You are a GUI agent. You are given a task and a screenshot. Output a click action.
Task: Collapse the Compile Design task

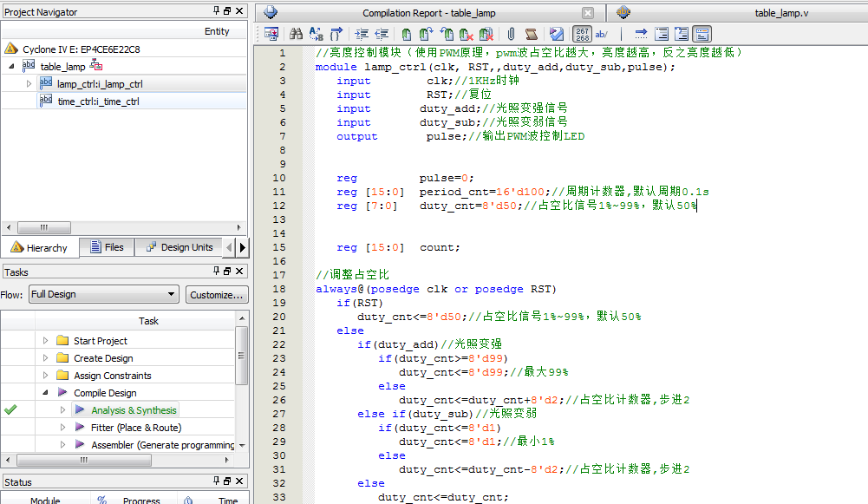(x=45, y=393)
